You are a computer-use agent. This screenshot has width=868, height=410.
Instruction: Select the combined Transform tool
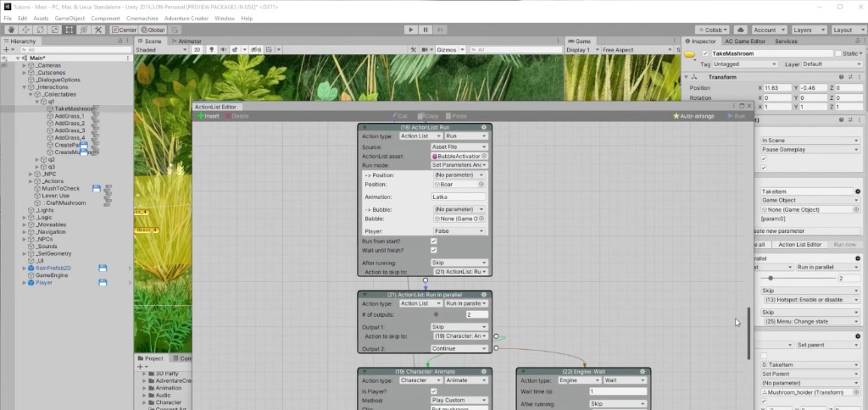[x=83, y=30]
